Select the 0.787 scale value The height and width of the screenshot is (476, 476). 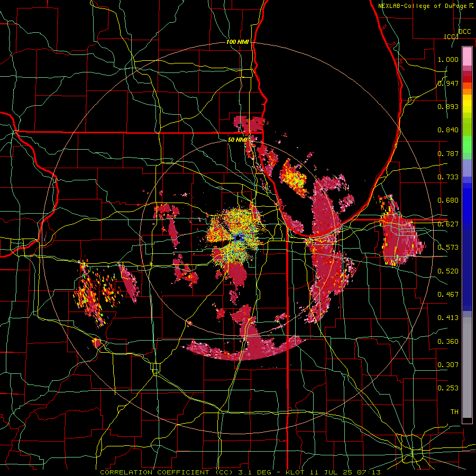pyautogui.click(x=448, y=153)
